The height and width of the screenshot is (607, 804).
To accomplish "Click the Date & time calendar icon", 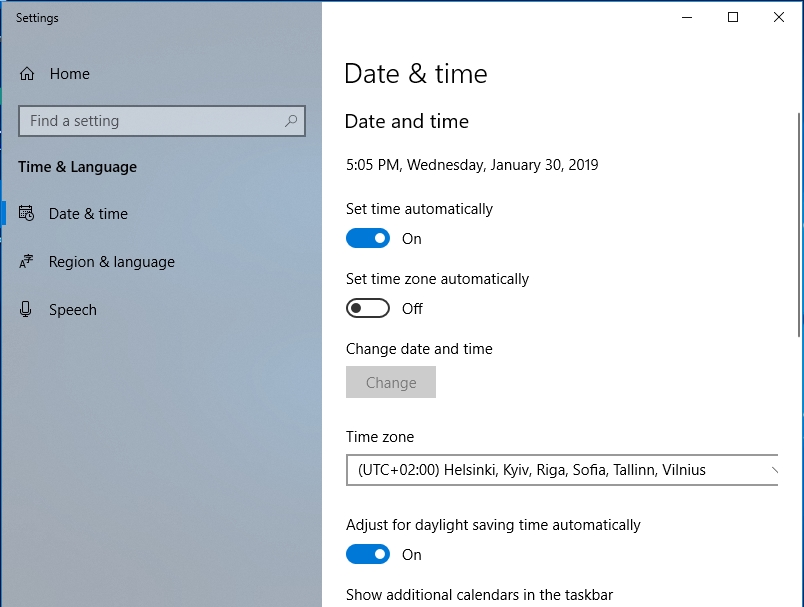I will (27, 214).
